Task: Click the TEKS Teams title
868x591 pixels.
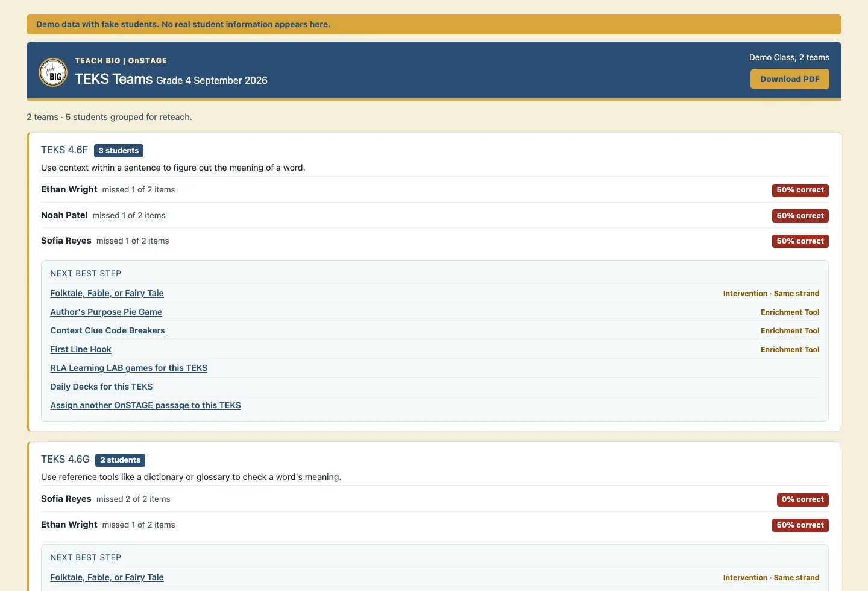Action: [113, 79]
